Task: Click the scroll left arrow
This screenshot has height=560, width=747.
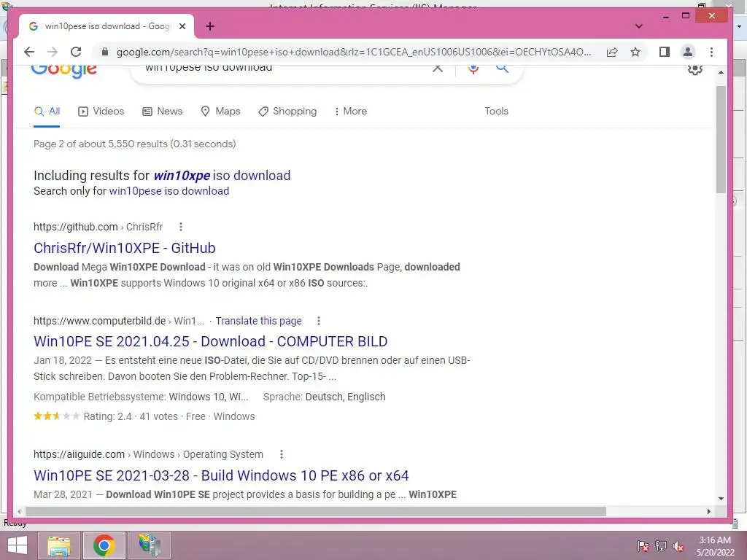Action: click(x=19, y=511)
